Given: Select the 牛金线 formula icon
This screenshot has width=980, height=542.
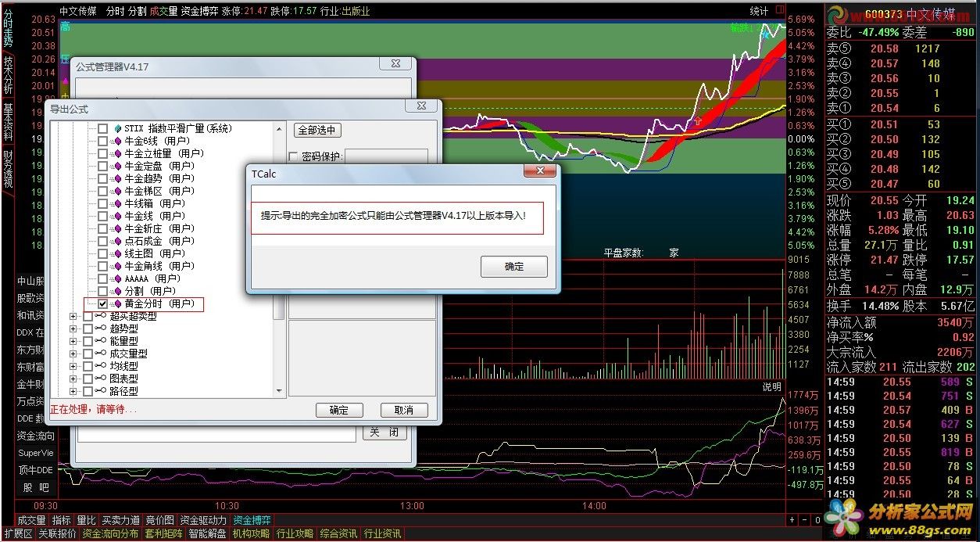Looking at the screenshot, I should point(118,216).
